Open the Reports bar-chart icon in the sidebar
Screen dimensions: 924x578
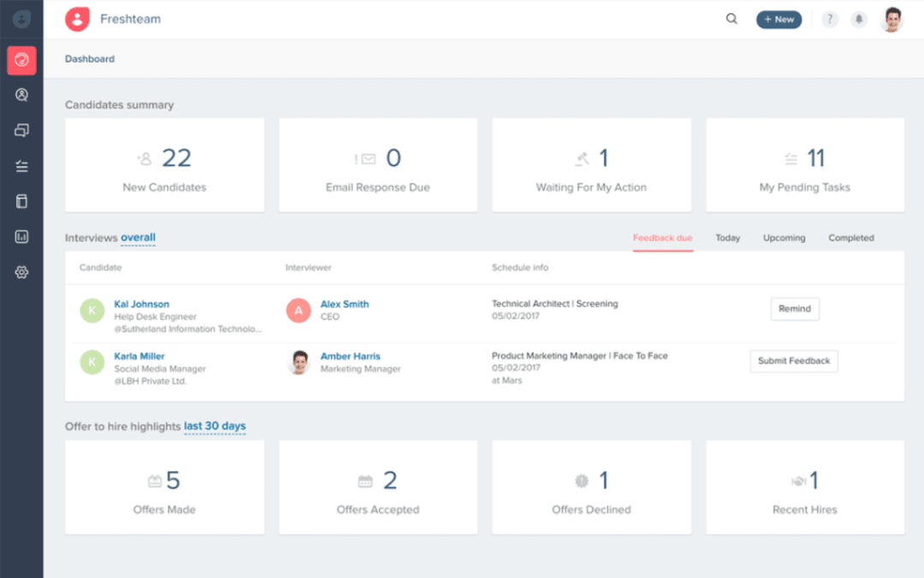click(21, 236)
